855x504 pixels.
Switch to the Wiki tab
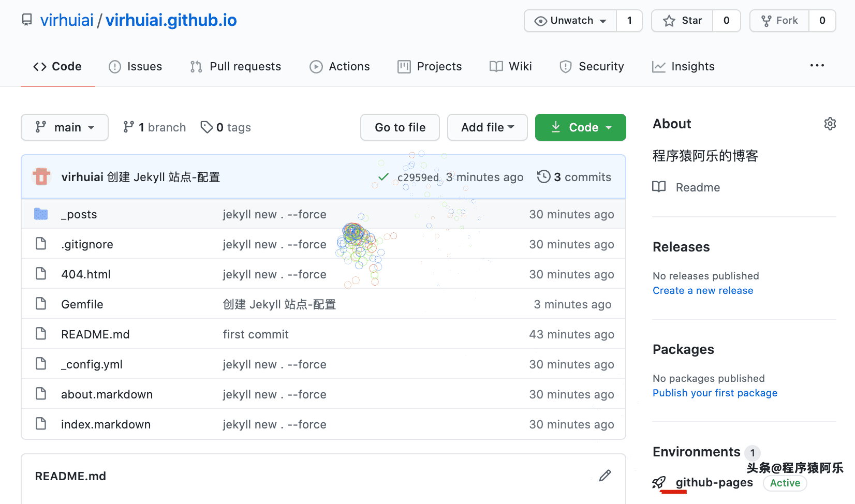[511, 66]
